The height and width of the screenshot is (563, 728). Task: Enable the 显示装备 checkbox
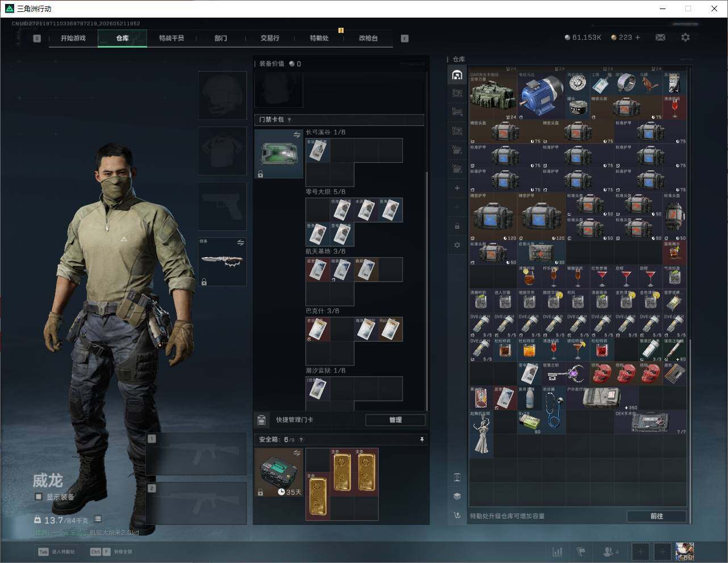coord(39,497)
